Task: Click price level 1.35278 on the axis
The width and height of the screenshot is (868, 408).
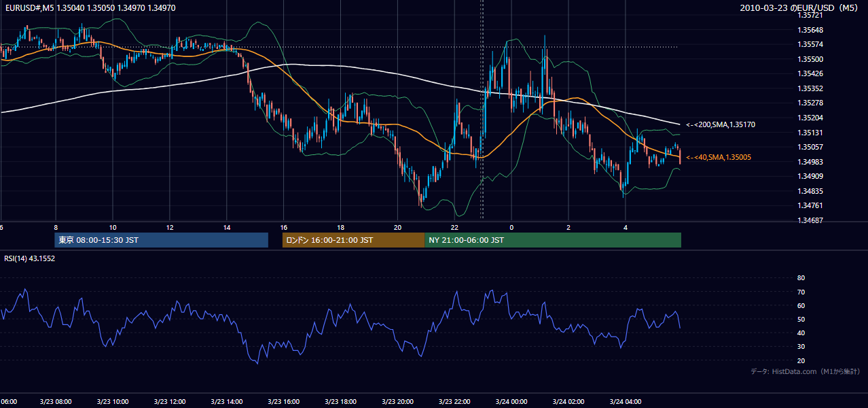Action: click(810, 103)
